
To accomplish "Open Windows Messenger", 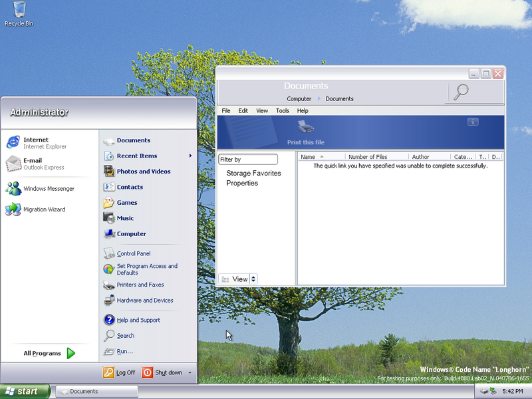I will tap(13, 188).
